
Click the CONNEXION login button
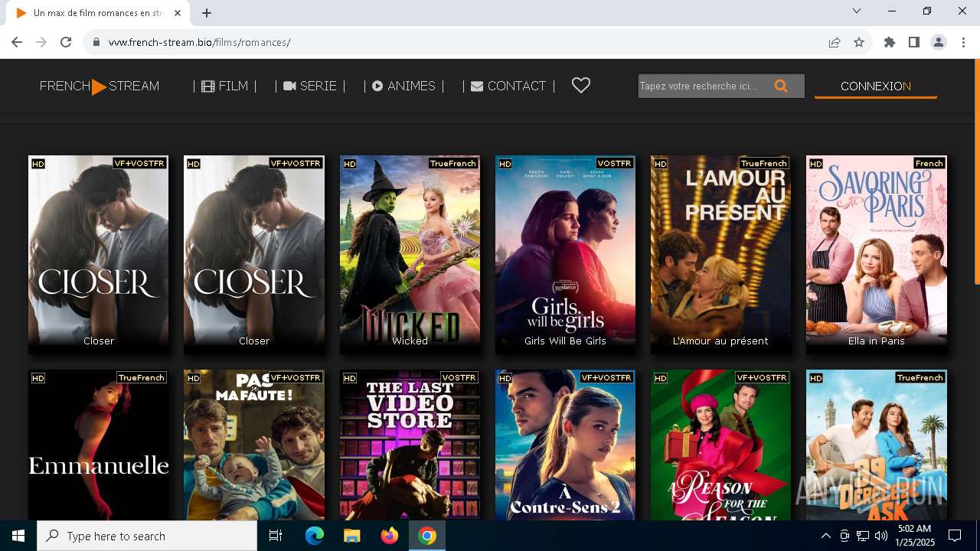[x=876, y=86]
